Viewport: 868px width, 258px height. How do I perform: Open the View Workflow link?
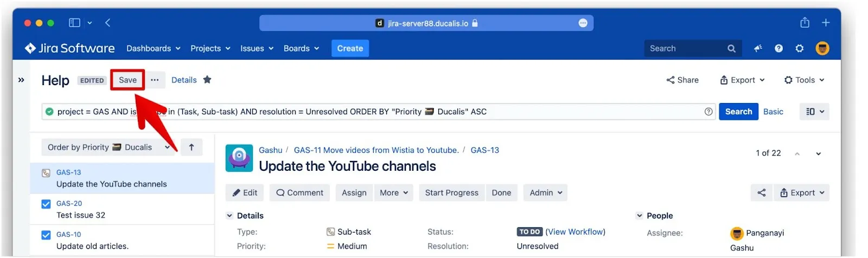coord(575,232)
